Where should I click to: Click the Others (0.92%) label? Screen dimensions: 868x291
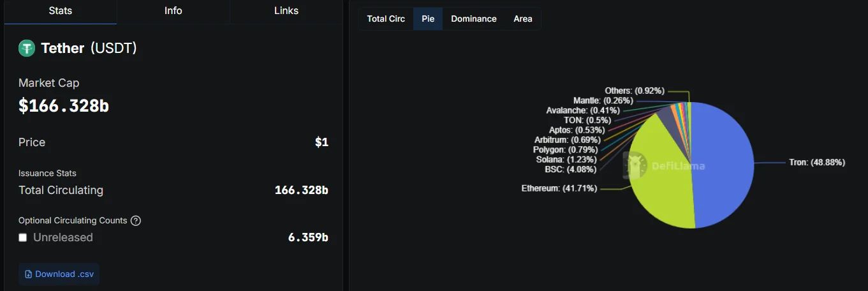[x=635, y=91]
